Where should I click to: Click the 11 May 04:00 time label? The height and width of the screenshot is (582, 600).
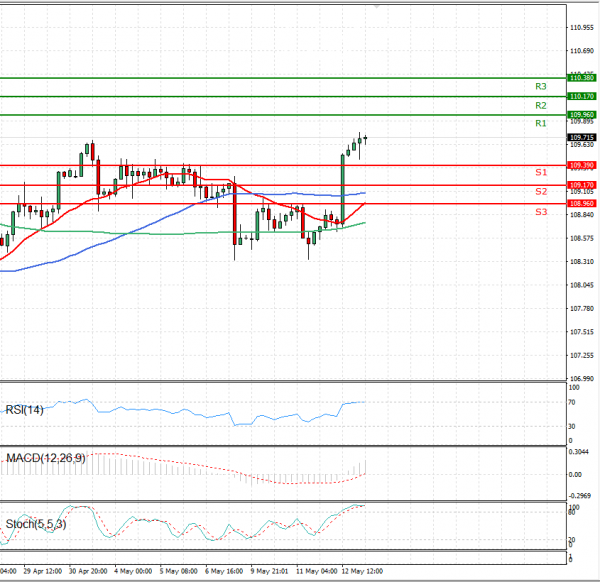pos(316,571)
